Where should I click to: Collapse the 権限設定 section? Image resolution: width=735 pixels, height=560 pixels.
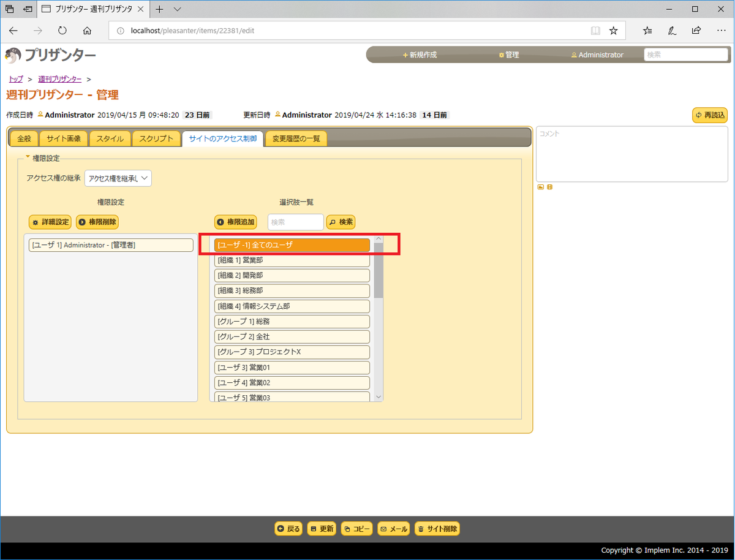click(28, 157)
